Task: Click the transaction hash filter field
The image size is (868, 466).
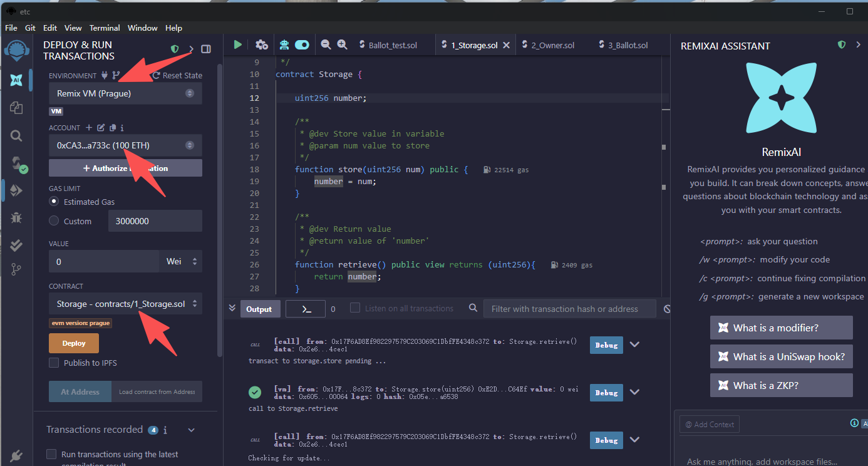Action: (x=569, y=309)
